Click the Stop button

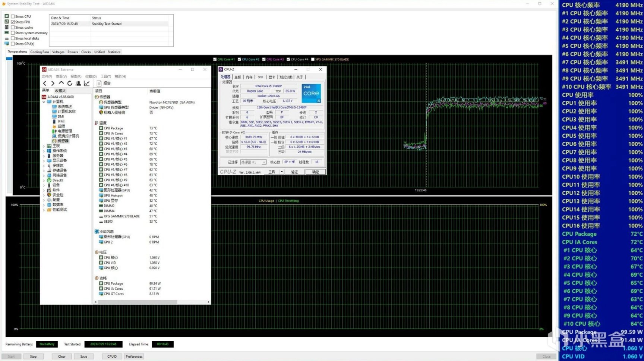(x=33, y=357)
